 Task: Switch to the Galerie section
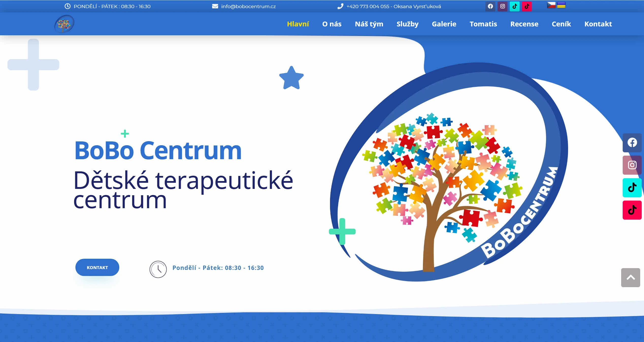(x=444, y=24)
